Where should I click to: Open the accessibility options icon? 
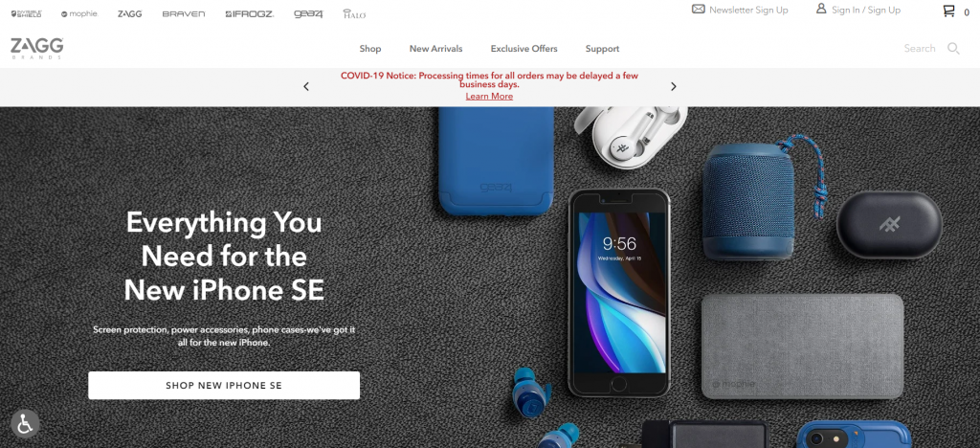coord(25,424)
